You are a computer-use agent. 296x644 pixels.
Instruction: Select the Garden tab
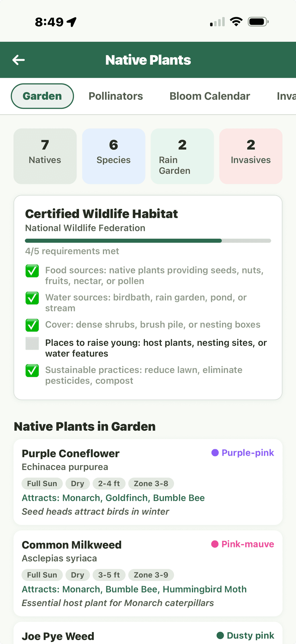42,96
